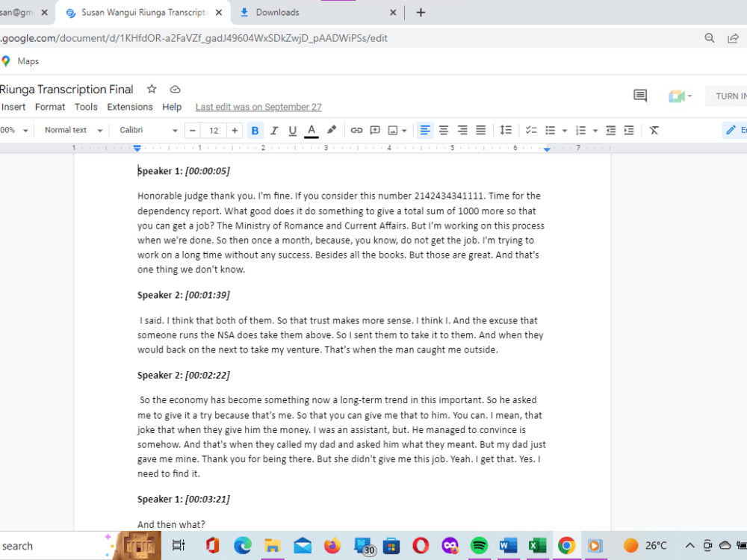Expand bulleted list options arrow
747x560 pixels.
click(565, 131)
